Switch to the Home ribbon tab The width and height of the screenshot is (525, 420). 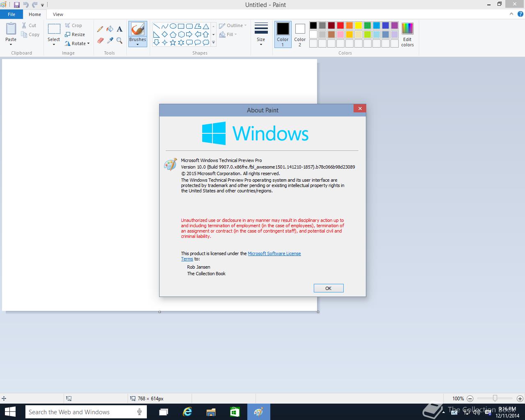tap(35, 14)
